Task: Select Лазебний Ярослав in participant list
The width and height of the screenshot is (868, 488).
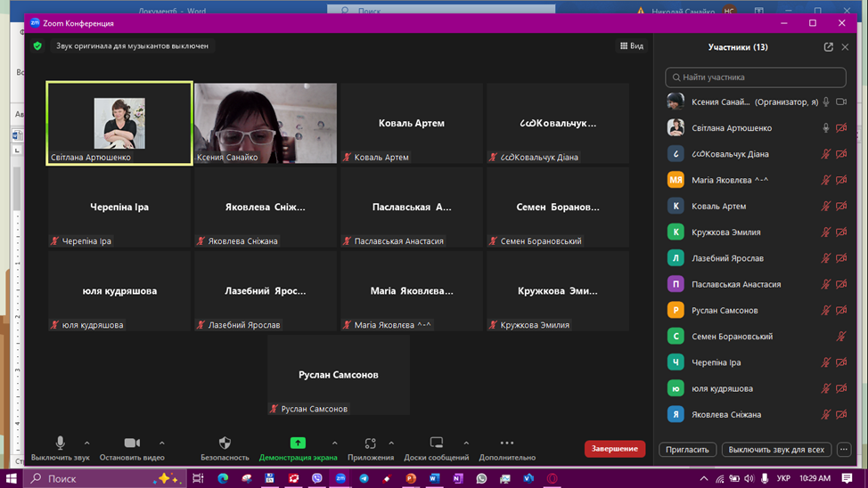Action: [x=756, y=258]
